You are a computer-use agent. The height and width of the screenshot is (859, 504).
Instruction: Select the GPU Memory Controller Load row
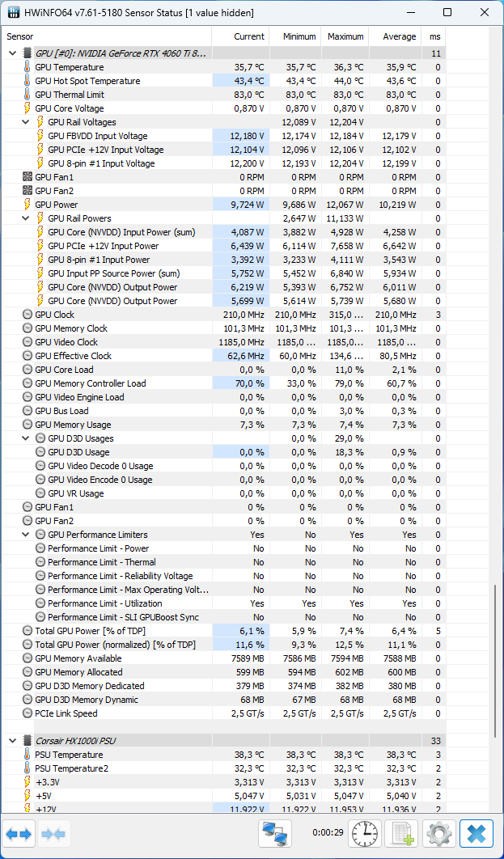(x=223, y=383)
